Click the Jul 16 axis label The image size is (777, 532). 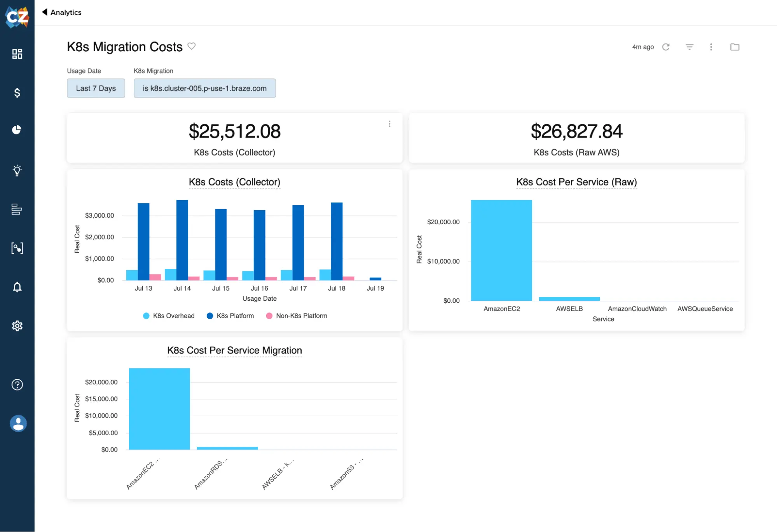[x=259, y=288]
